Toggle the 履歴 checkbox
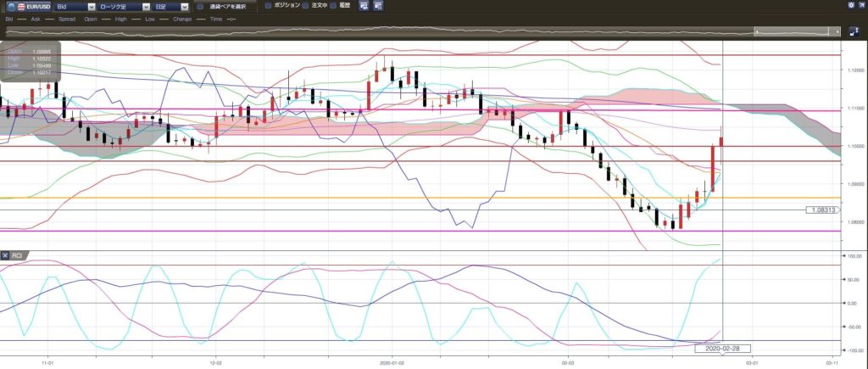Image resolution: width=868 pixels, height=369 pixels. point(332,5)
